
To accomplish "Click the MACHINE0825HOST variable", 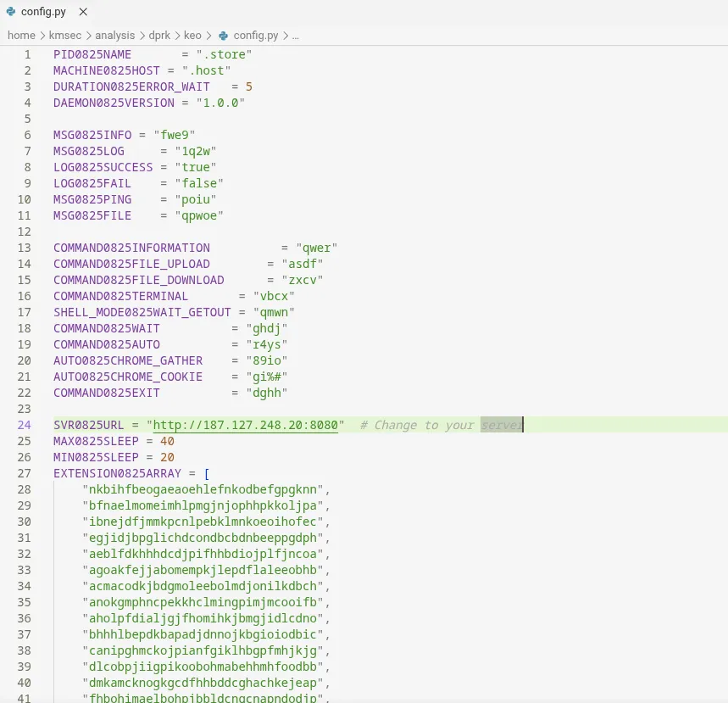I will click(x=106, y=70).
